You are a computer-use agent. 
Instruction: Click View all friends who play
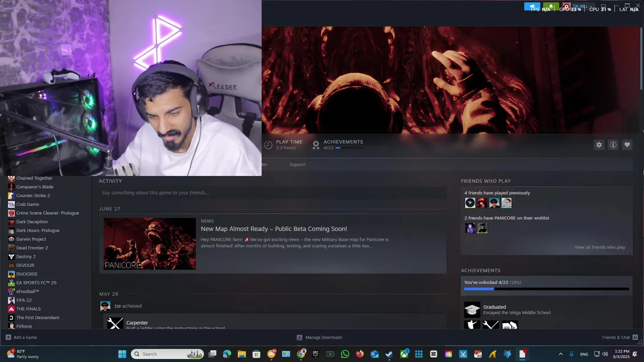click(x=600, y=247)
